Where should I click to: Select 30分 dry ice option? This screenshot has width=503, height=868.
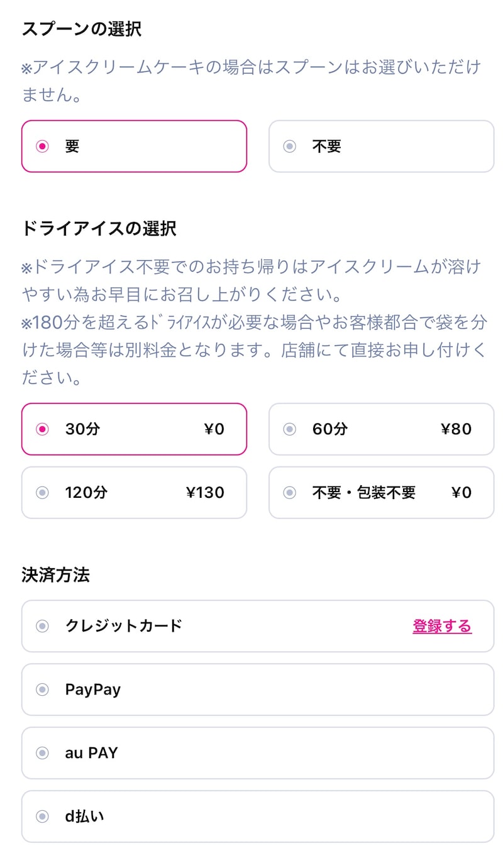pyautogui.click(x=134, y=429)
